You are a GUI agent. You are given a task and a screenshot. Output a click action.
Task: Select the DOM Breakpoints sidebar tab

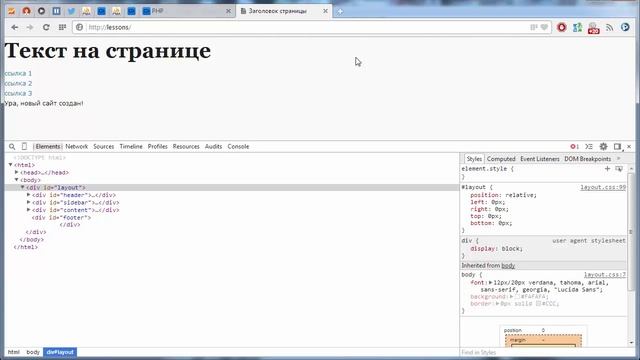[x=587, y=159]
